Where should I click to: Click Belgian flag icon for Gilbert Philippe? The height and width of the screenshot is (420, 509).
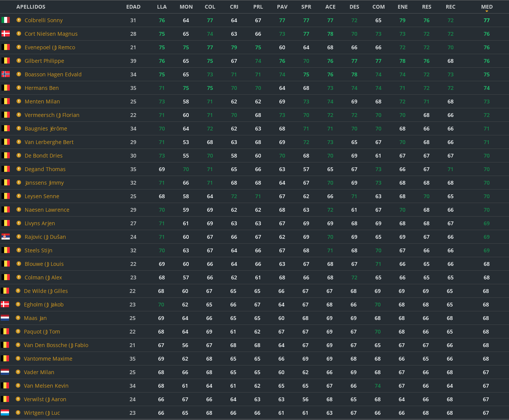tap(6, 61)
